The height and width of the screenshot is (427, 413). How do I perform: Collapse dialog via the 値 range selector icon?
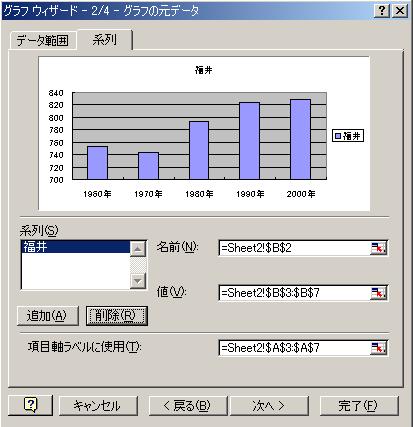coord(378,293)
